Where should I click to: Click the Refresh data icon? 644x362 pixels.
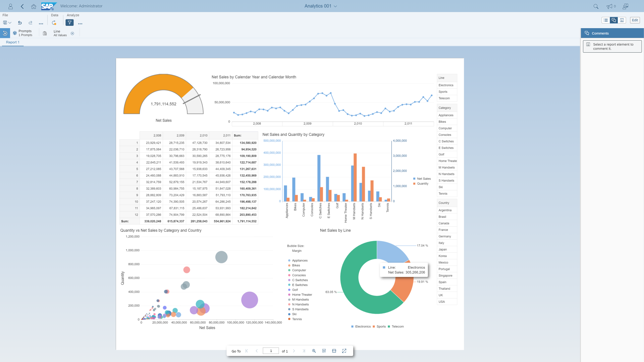tap(54, 23)
